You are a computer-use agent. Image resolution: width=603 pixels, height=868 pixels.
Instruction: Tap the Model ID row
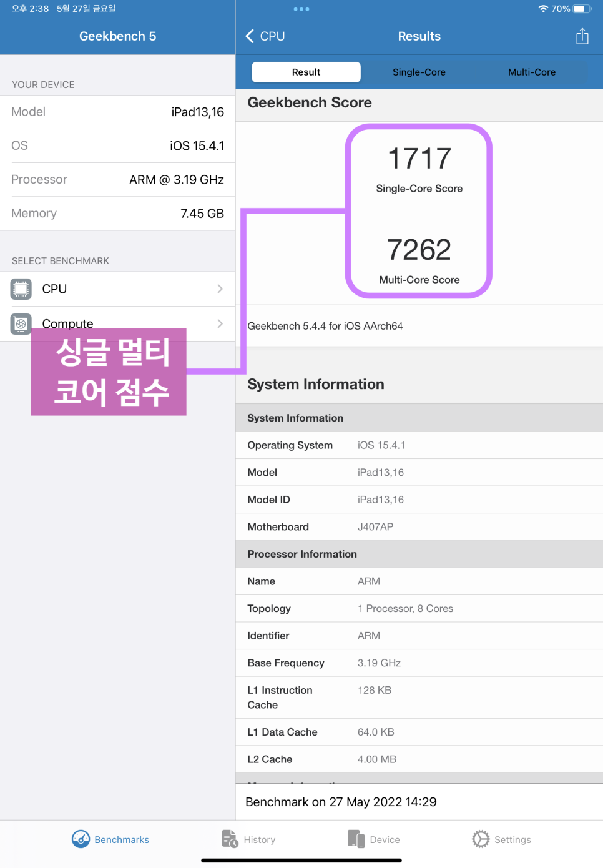(x=419, y=500)
